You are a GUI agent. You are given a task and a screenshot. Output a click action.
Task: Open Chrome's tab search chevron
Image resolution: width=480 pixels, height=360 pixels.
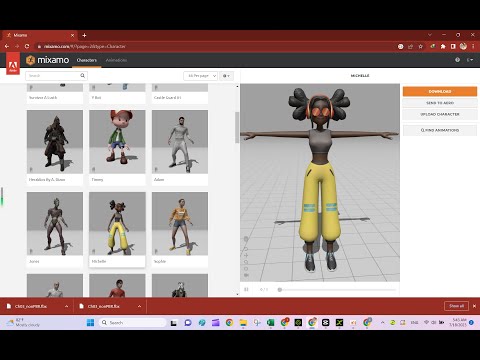click(430, 35)
